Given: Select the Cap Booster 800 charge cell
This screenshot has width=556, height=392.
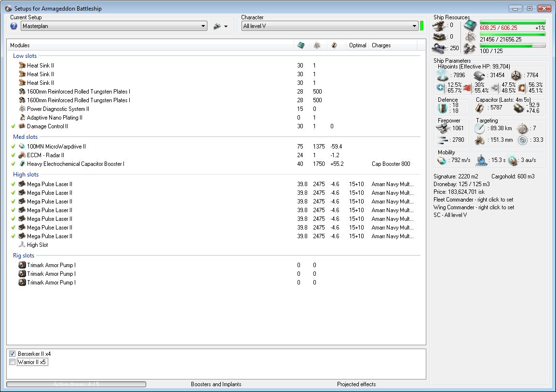Looking at the screenshot, I should 391,164.
